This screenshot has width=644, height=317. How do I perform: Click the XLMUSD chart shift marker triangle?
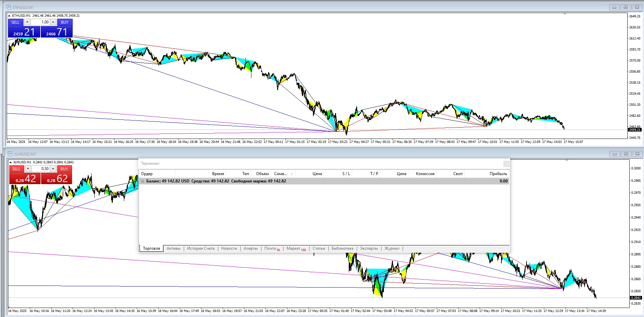pos(567,161)
